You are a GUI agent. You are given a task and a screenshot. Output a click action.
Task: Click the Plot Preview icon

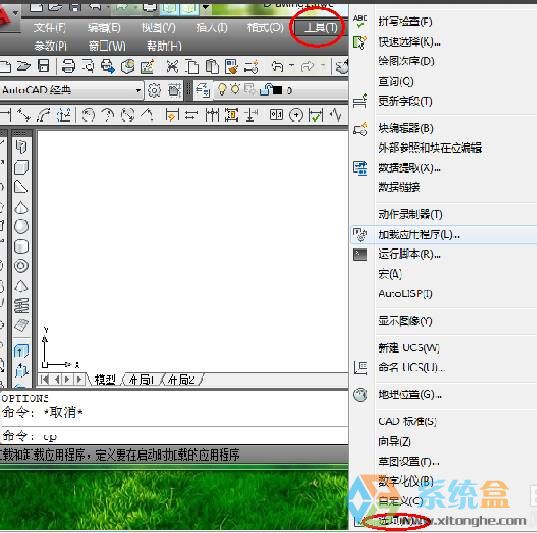(88, 66)
